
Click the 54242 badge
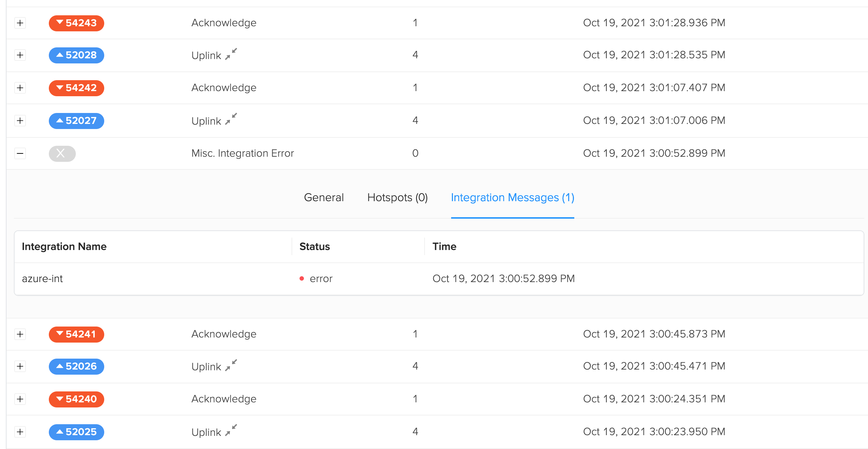click(76, 88)
